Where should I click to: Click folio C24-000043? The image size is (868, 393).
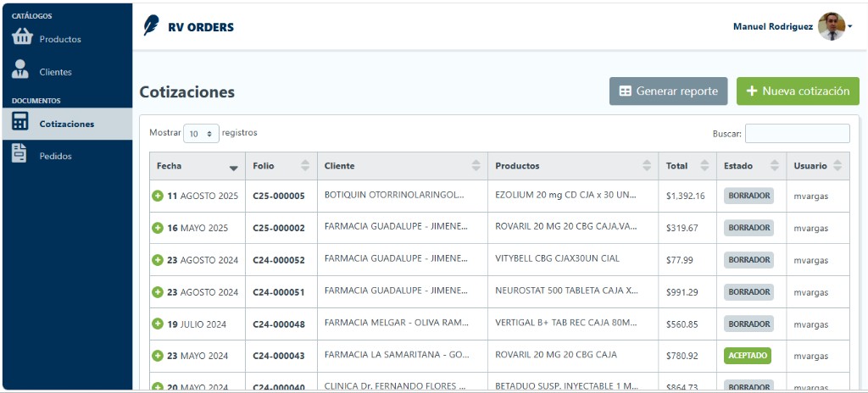(278, 356)
